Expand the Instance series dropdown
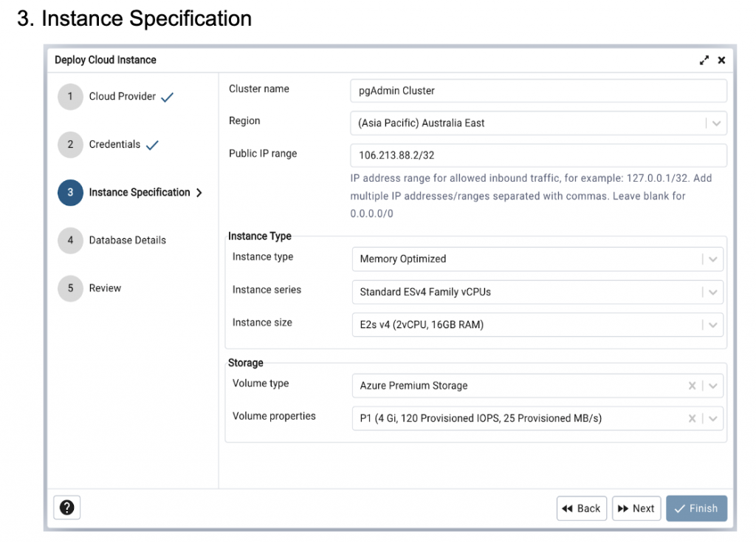756x543 pixels. (714, 292)
